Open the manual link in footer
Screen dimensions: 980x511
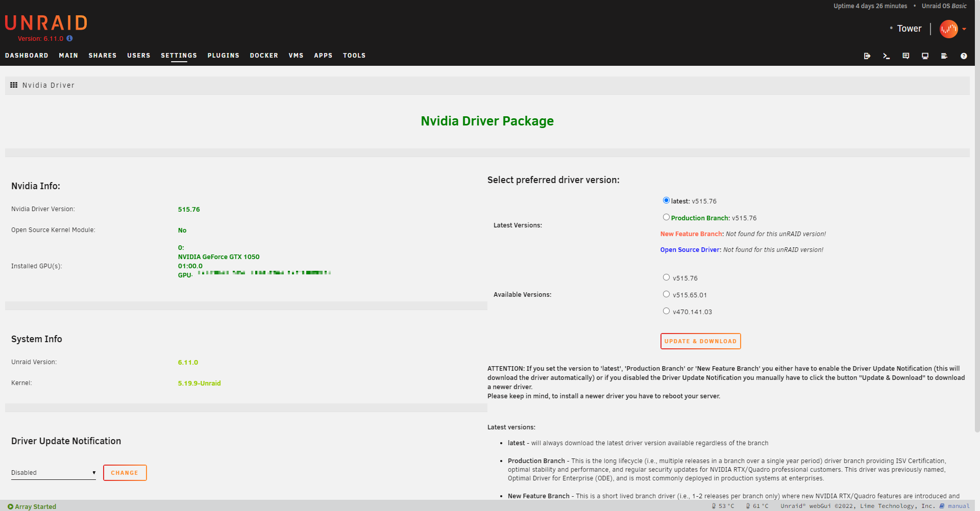959,506
